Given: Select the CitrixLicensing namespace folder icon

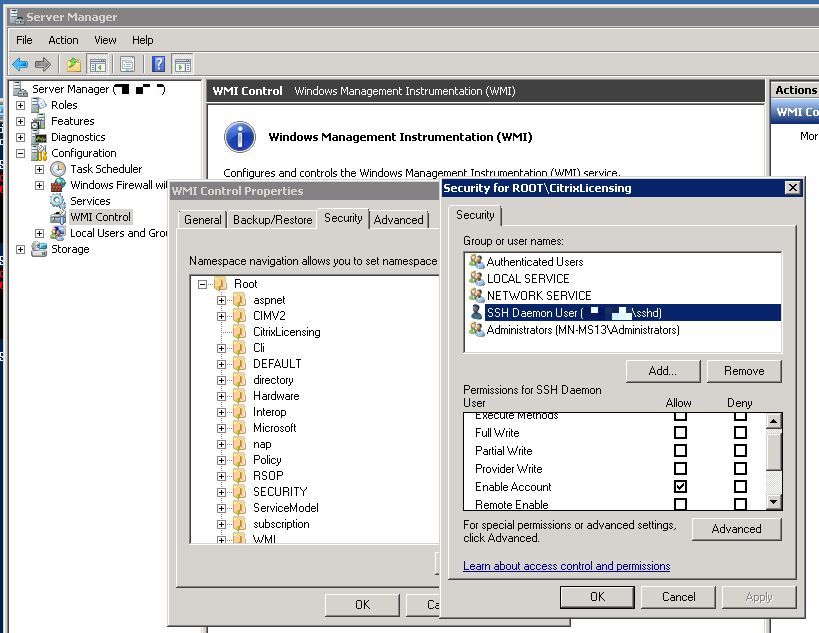Looking at the screenshot, I should [x=240, y=332].
